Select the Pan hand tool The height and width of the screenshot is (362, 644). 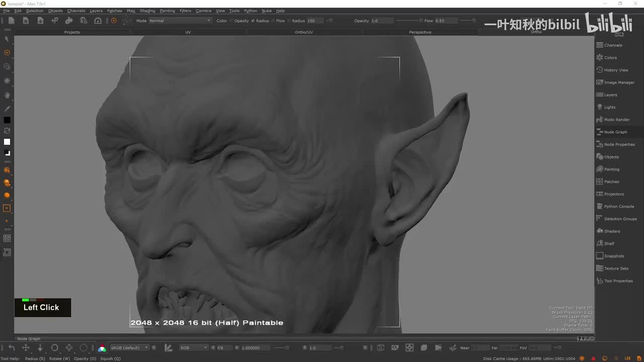(x=7, y=95)
